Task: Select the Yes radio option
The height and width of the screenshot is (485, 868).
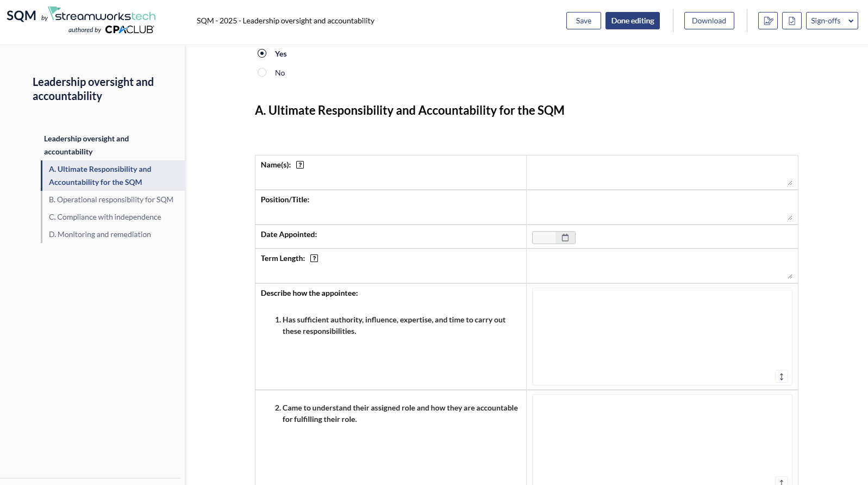Action: (x=262, y=53)
